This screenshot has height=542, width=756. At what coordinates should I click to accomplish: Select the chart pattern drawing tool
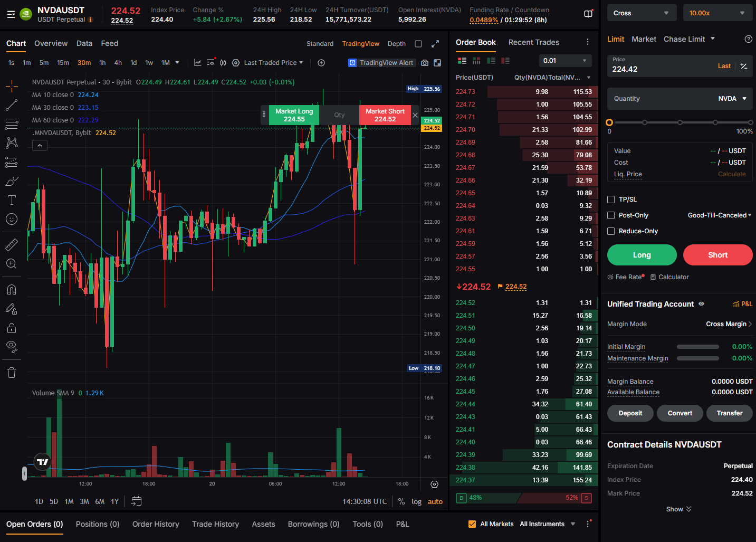tap(12, 143)
